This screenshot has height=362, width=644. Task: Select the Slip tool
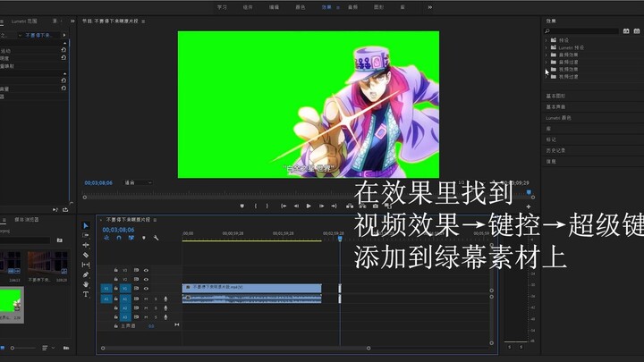pos(86,265)
